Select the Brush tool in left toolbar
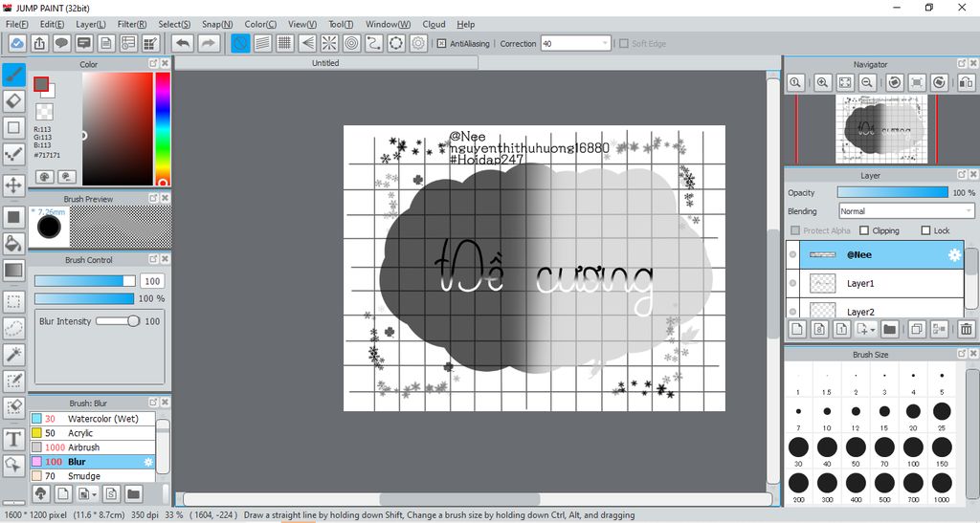Screen dimensions: 980x523 point(13,75)
